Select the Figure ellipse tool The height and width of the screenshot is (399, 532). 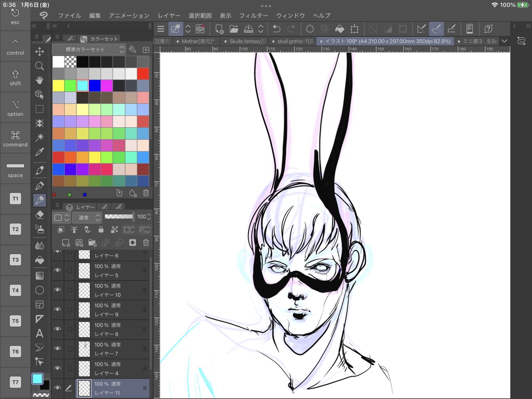(x=39, y=290)
